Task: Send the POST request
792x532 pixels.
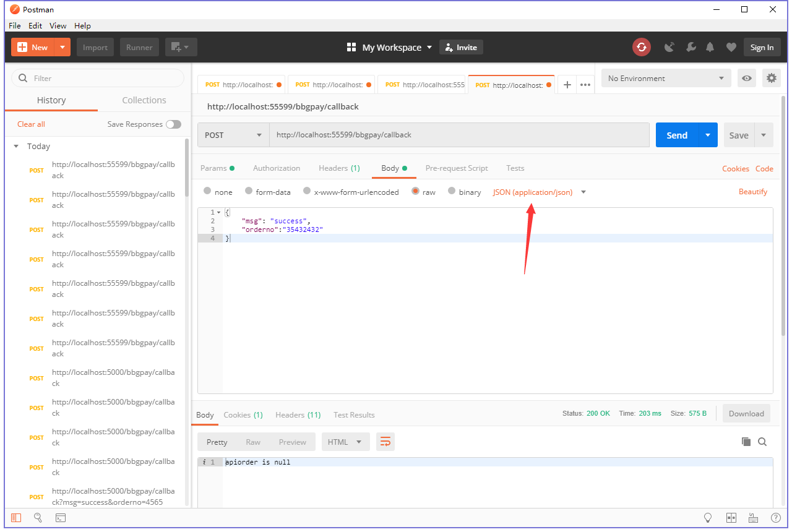Action: tap(677, 135)
